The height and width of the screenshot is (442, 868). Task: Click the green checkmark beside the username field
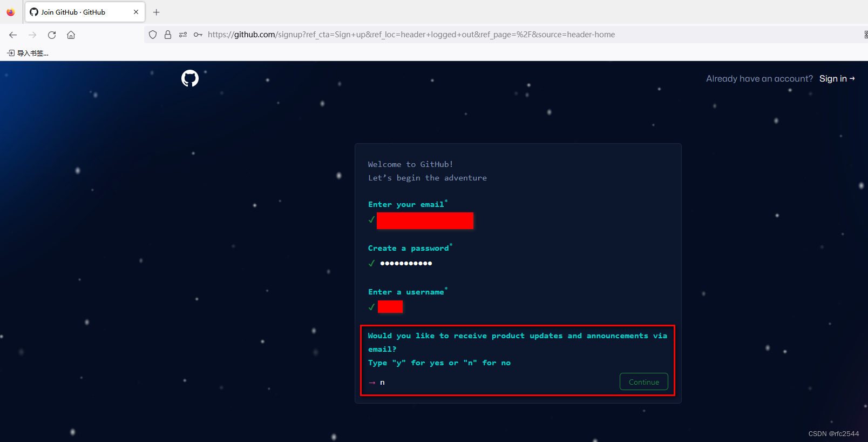click(x=371, y=307)
